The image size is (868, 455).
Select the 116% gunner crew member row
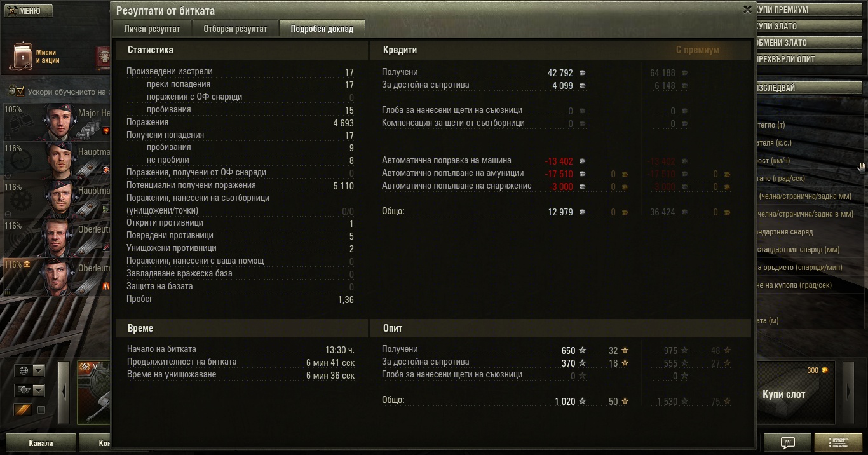56,161
